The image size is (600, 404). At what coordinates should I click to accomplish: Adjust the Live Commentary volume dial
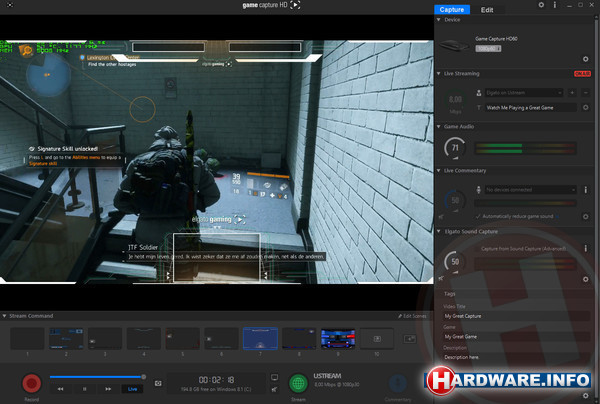[455, 200]
